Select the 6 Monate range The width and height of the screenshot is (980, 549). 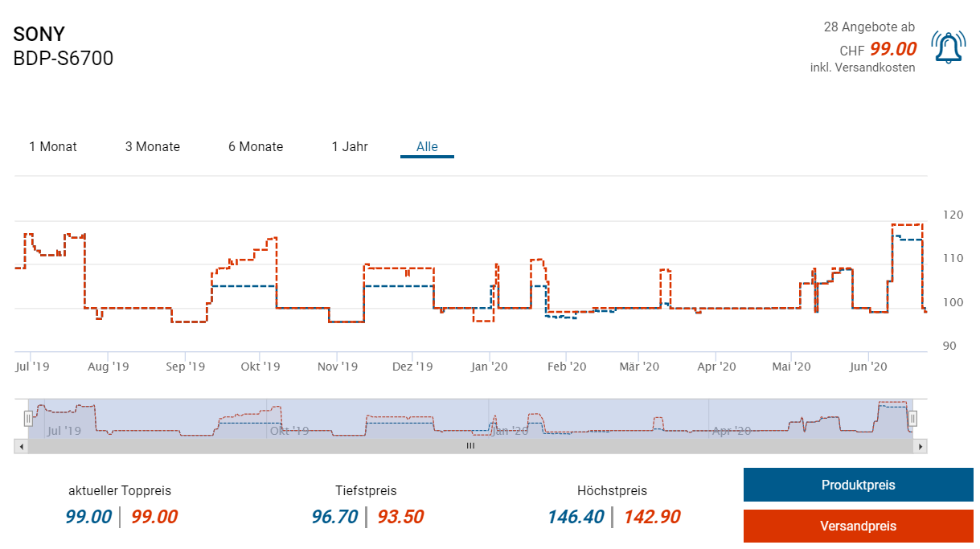(x=256, y=146)
